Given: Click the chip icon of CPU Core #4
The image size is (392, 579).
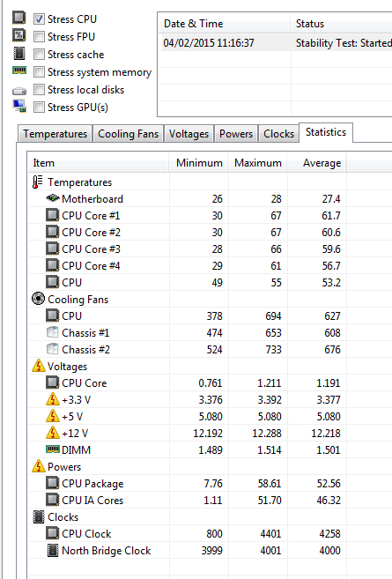Looking at the screenshot, I should pyautogui.click(x=53, y=265).
